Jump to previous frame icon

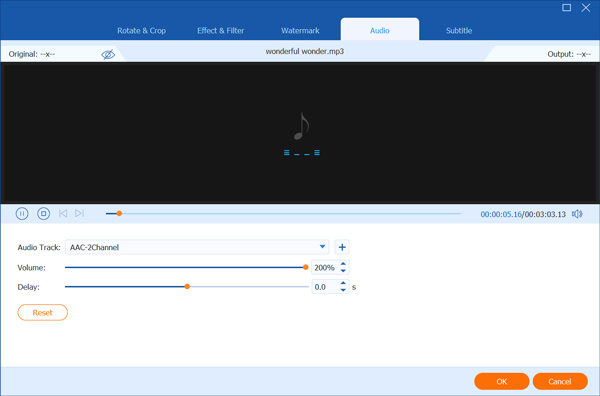[x=63, y=213]
